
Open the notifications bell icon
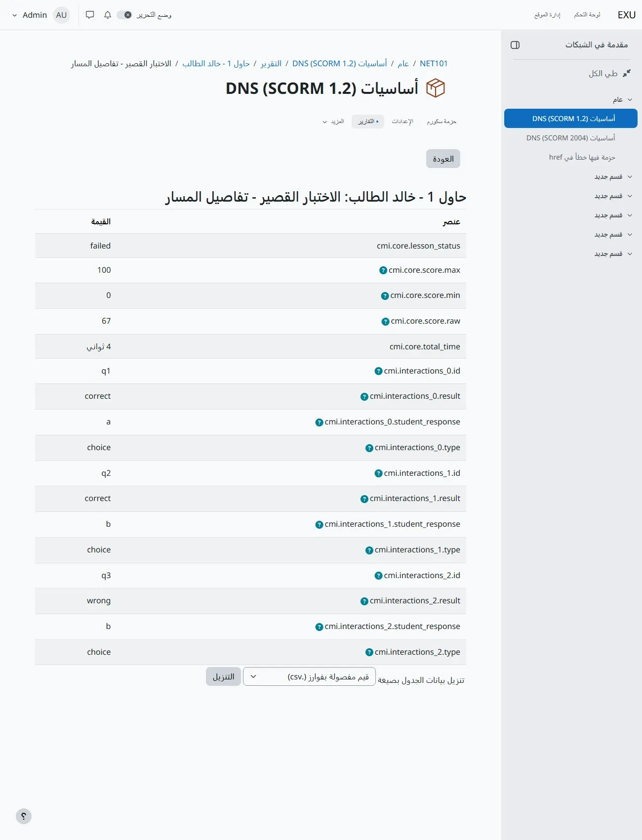(108, 15)
